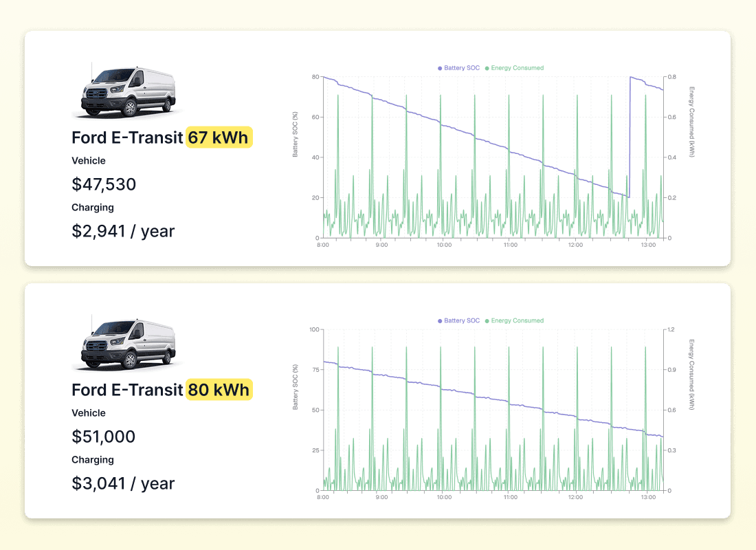
Task: Click the $2,941 per year charging cost
Action: coord(123,231)
